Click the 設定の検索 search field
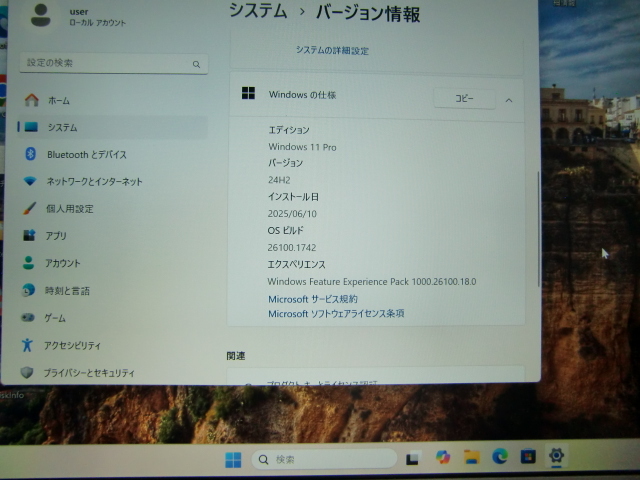This screenshot has height=480, width=640. click(114, 64)
